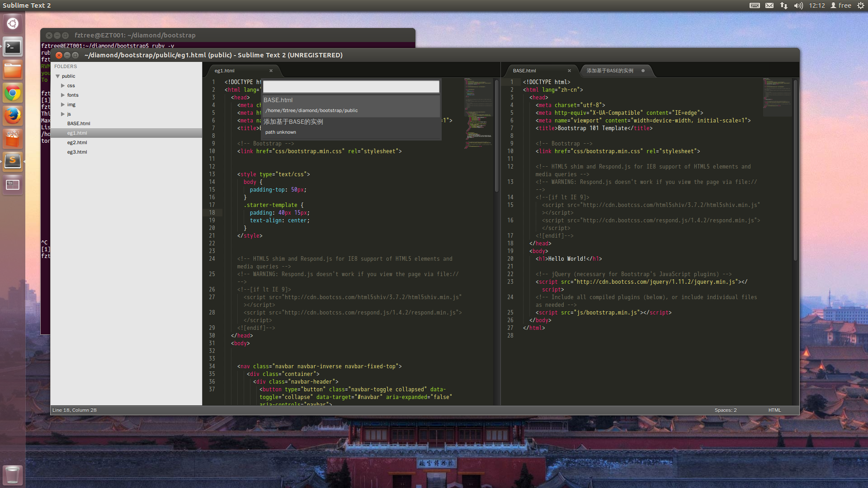Open the Trash icon in dock
Screen dimensions: 868x488
click(x=13, y=475)
